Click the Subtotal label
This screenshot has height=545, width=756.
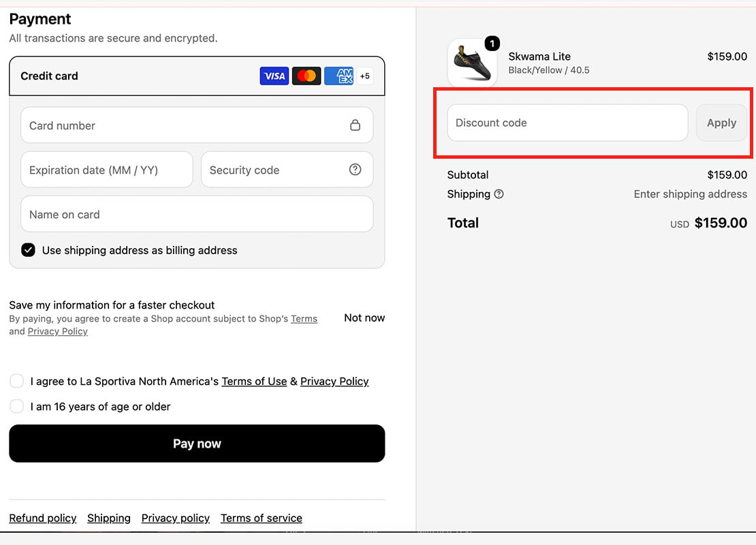coord(468,174)
